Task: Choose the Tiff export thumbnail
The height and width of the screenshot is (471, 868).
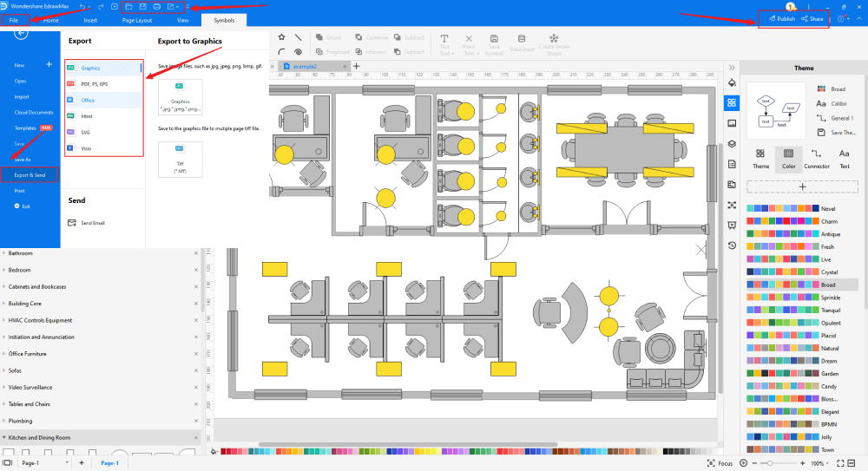Action: 180,159
